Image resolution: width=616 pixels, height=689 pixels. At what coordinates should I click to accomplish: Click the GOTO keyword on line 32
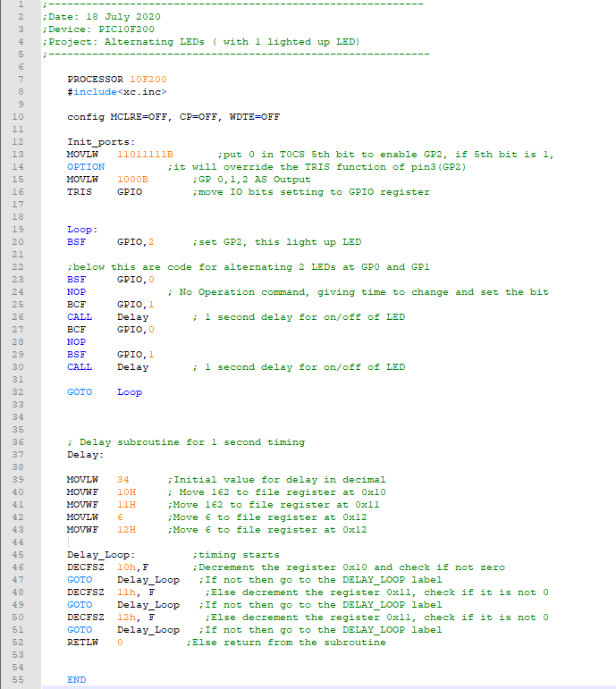[x=79, y=392]
